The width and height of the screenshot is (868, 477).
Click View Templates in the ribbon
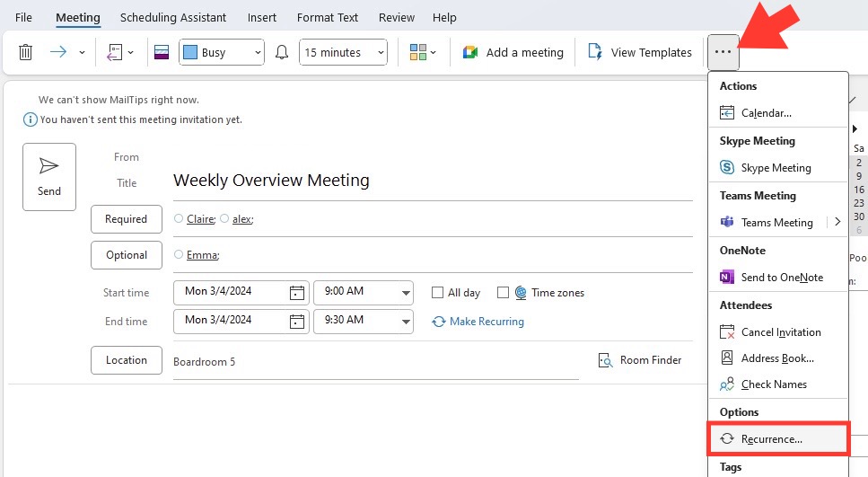tap(641, 53)
